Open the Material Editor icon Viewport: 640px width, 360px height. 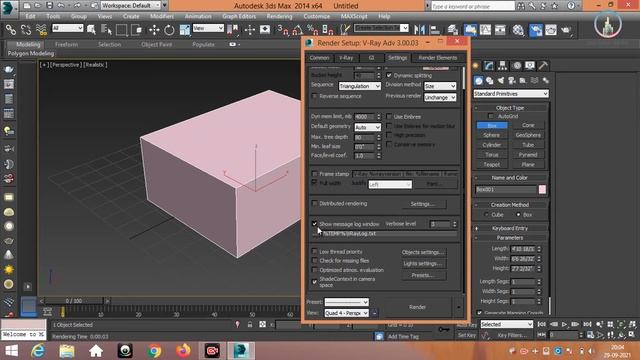[518, 29]
